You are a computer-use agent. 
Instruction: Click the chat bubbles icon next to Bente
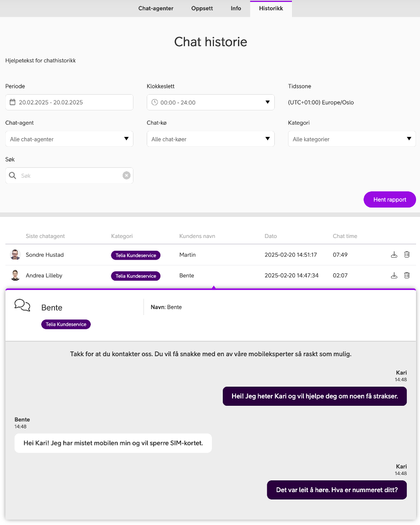click(x=23, y=305)
